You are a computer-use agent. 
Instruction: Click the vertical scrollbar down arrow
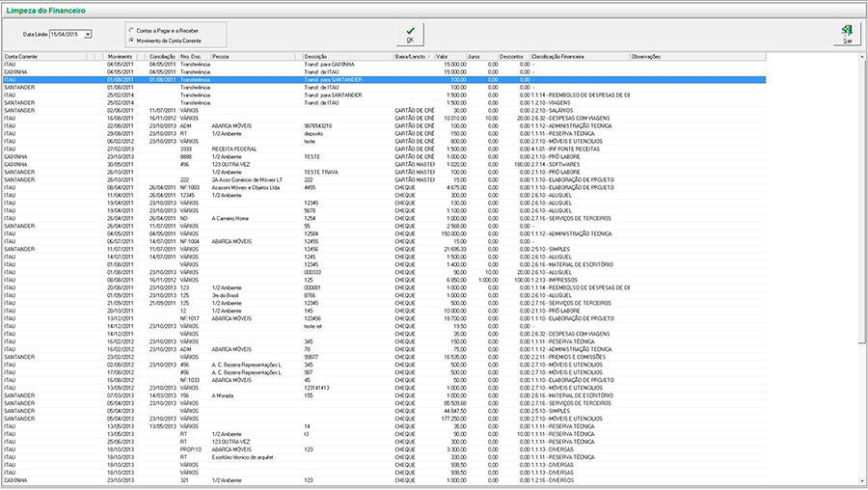862,480
